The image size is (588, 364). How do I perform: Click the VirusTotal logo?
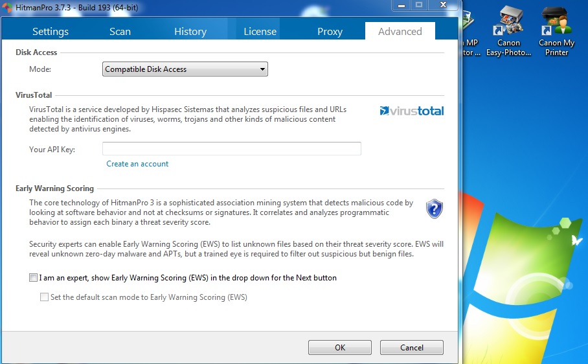point(411,111)
